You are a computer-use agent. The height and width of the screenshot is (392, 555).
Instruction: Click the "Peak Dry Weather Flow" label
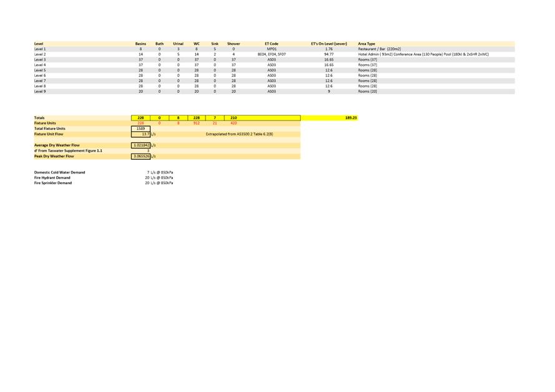(54, 156)
